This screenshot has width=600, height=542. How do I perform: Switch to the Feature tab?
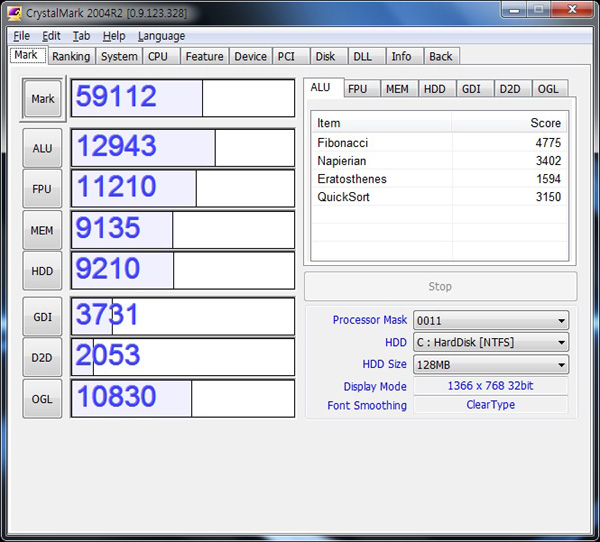tap(204, 57)
